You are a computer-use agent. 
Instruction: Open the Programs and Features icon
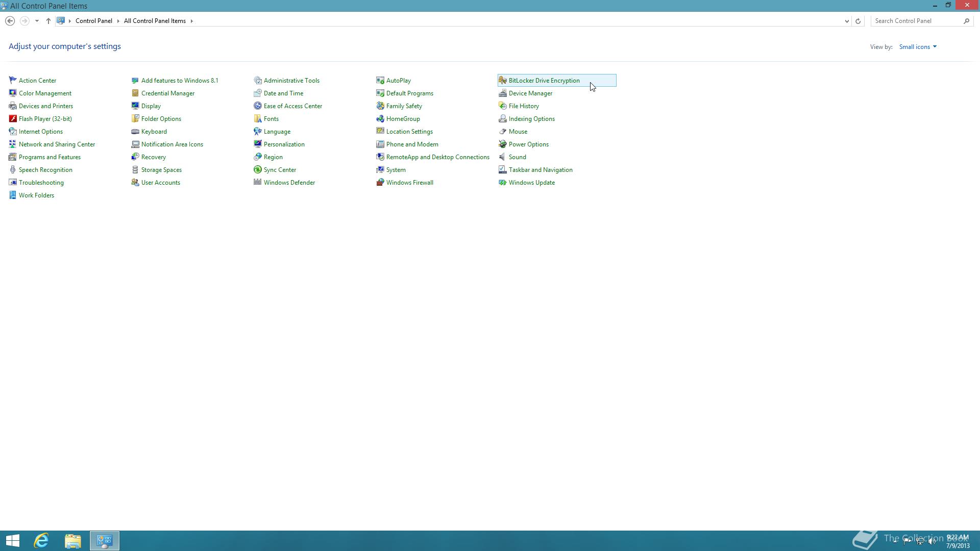click(x=13, y=157)
